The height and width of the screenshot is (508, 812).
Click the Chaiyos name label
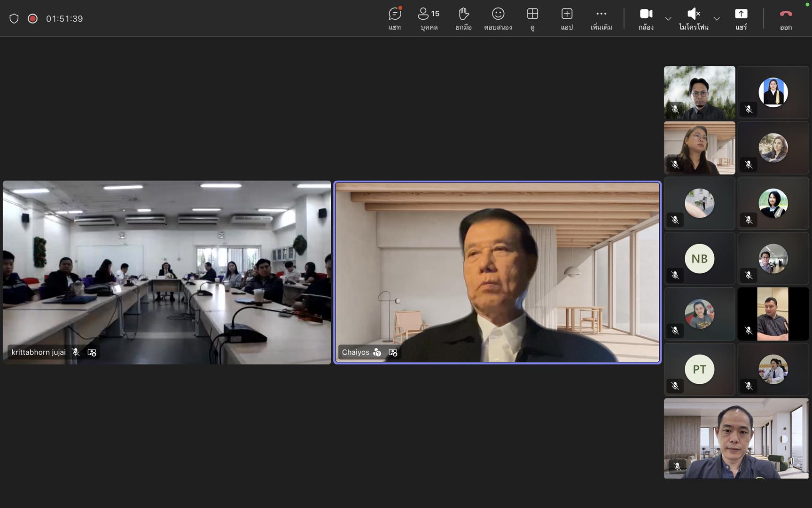(x=356, y=352)
